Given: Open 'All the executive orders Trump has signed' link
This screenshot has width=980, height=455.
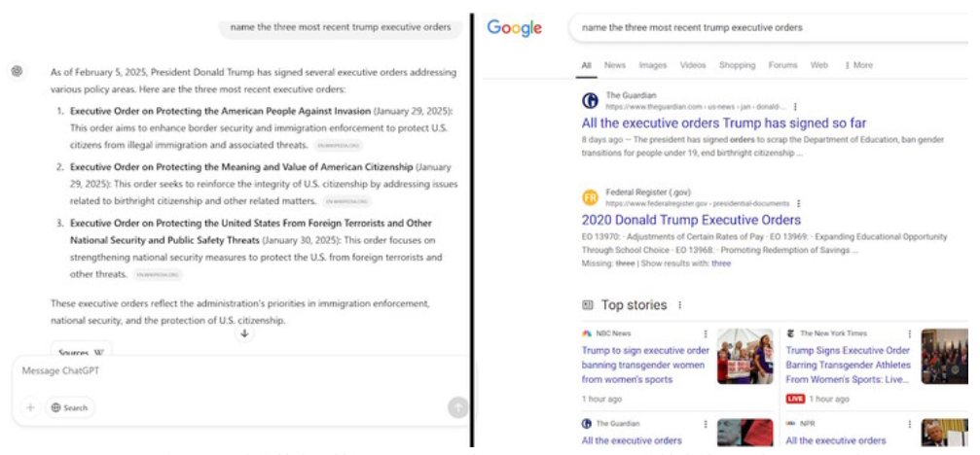Looking at the screenshot, I should [724, 122].
